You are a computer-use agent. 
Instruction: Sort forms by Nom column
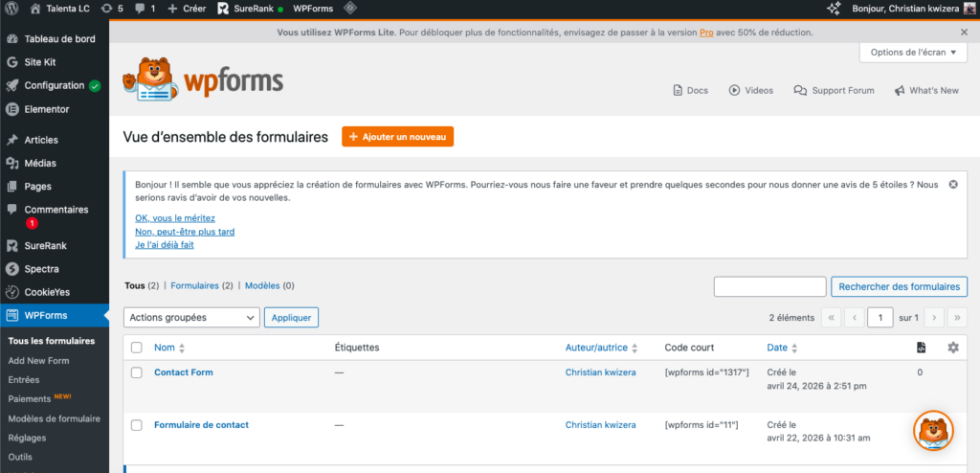(x=169, y=348)
